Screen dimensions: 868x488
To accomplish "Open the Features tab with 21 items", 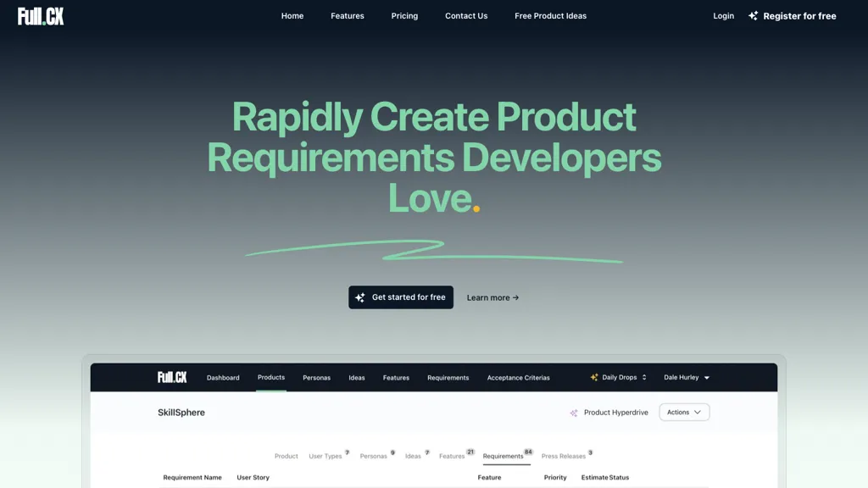I will click(453, 456).
